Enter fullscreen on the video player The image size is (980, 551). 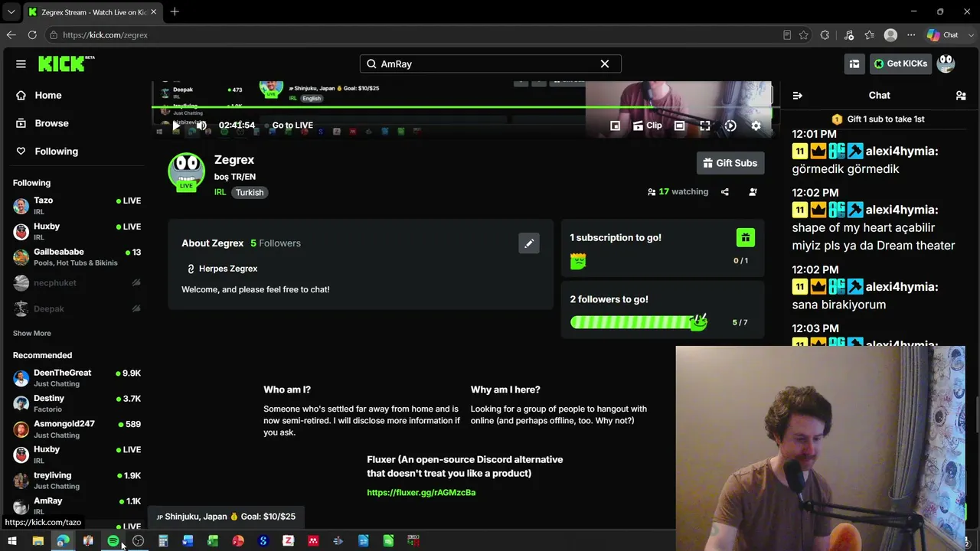(x=705, y=126)
